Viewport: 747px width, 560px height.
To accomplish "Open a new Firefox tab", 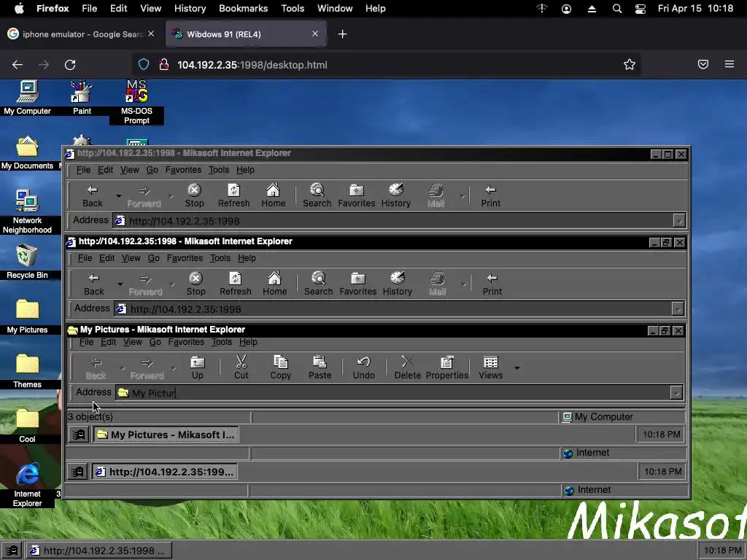I will (342, 34).
